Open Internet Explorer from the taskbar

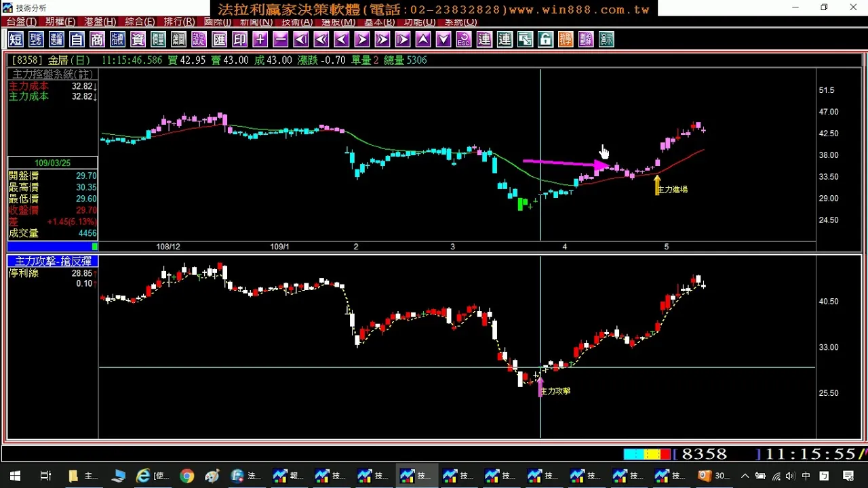143,476
